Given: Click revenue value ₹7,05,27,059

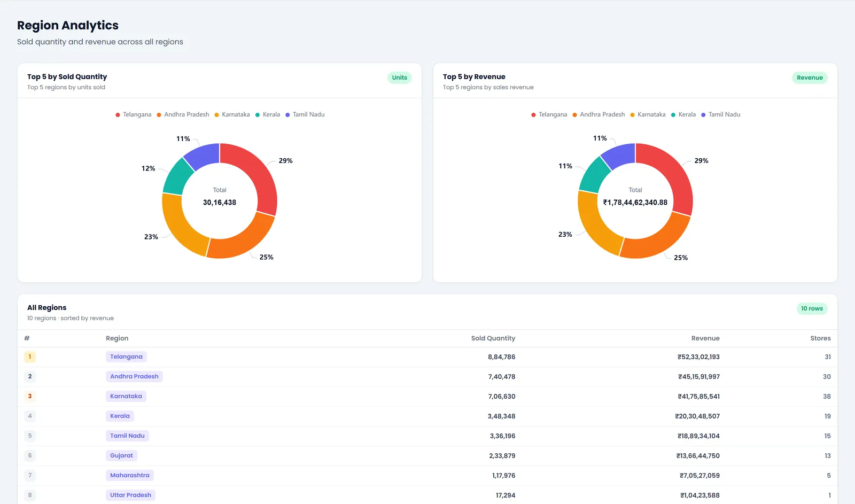Looking at the screenshot, I should (x=699, y=476).
